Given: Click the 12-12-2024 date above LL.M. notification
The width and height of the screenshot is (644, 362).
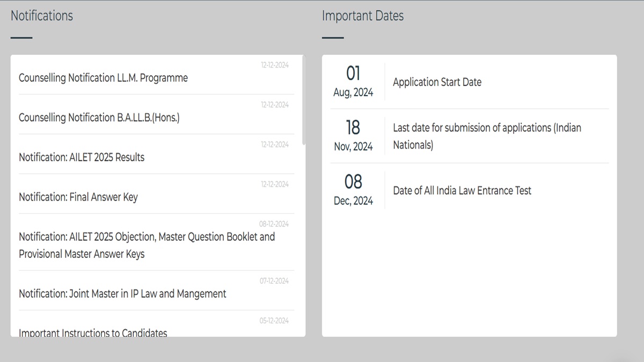Looking at the screenshot, I should pos(275,65).
